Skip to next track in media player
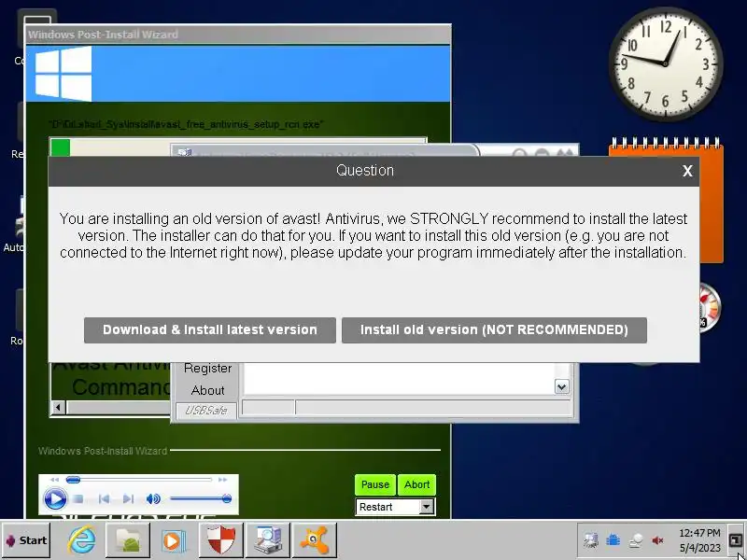 click(128, 499)
